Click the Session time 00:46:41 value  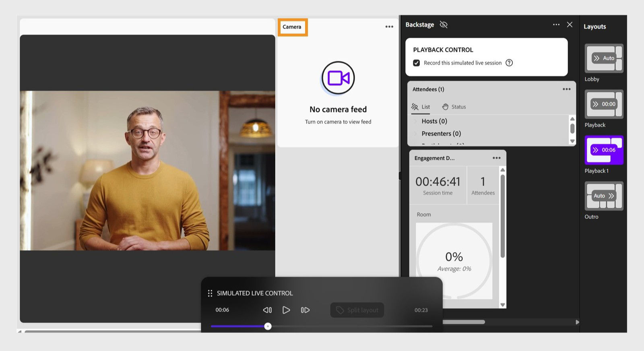[x=438, y=182]
